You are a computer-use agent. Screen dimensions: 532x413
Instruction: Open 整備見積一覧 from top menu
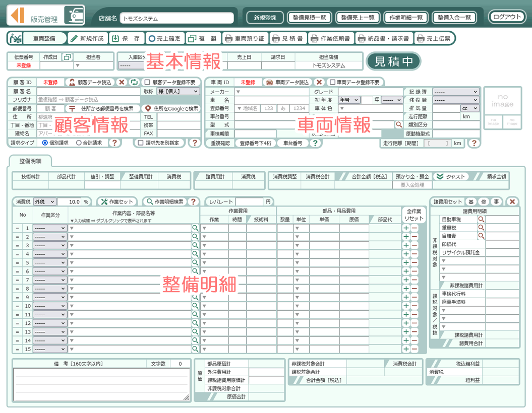pyautogui.click(x=310, y=18)
